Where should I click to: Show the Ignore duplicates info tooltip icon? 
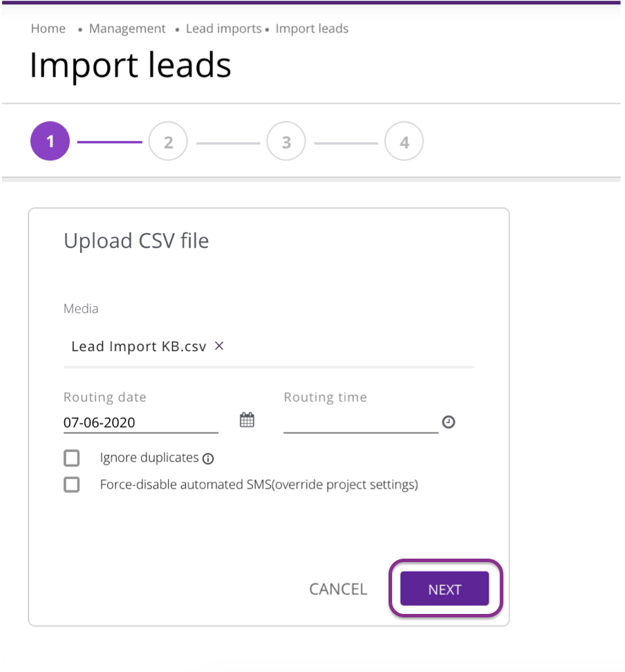(x=208, y=458)
